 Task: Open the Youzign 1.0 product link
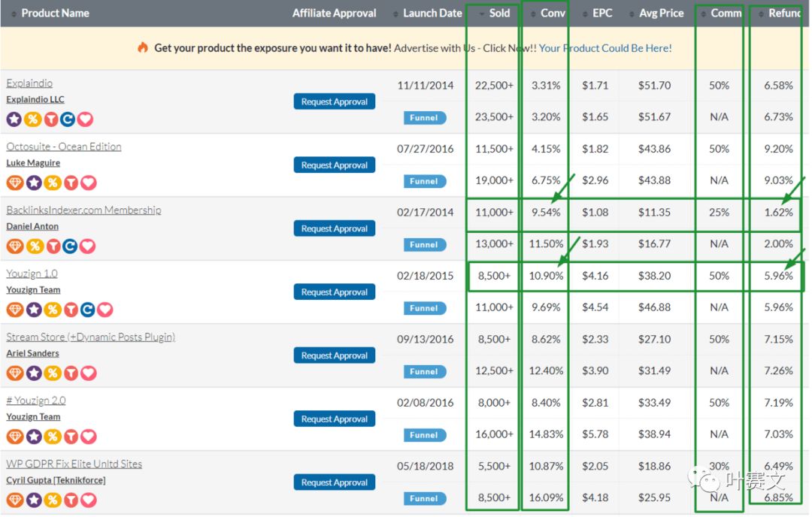pyautogui.click(x=32, y=274)
